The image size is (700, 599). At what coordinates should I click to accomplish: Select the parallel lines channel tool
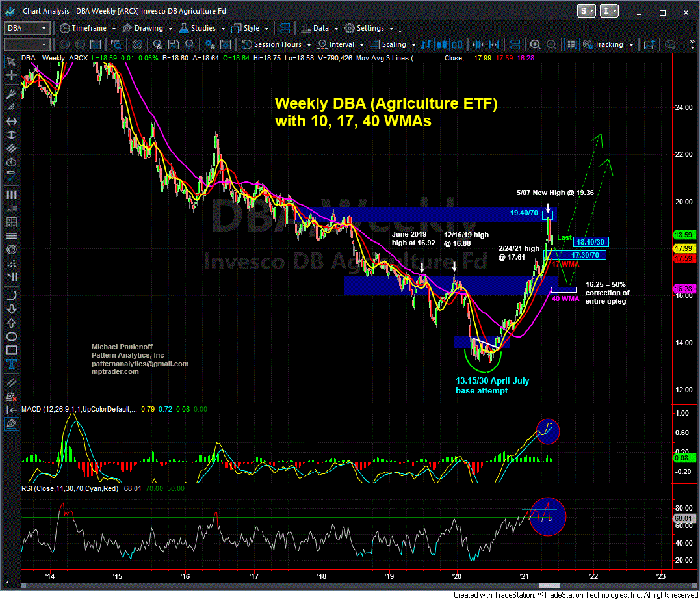point(12,148)
